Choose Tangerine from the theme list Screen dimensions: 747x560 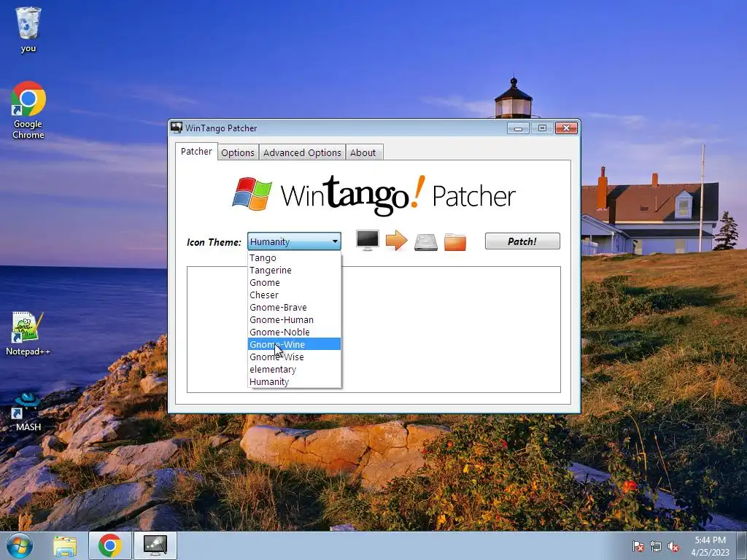pyautogui.click(x=295, y=270)
